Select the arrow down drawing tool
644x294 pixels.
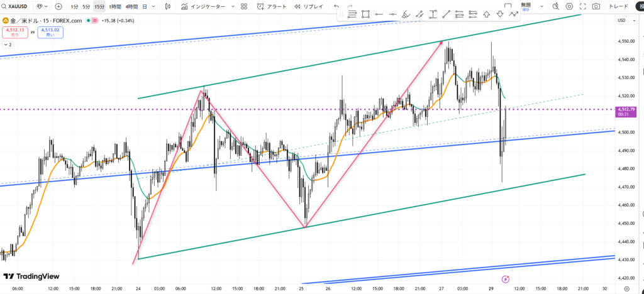(x=501, y=14)
